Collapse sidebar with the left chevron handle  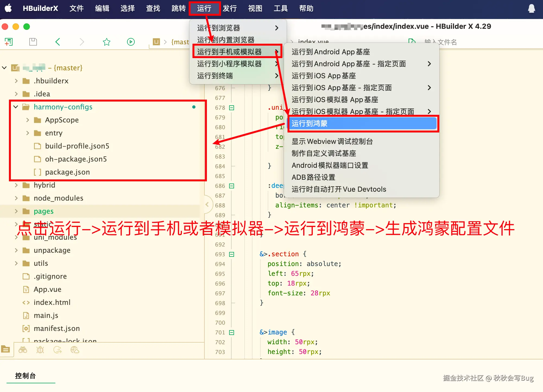207,205
